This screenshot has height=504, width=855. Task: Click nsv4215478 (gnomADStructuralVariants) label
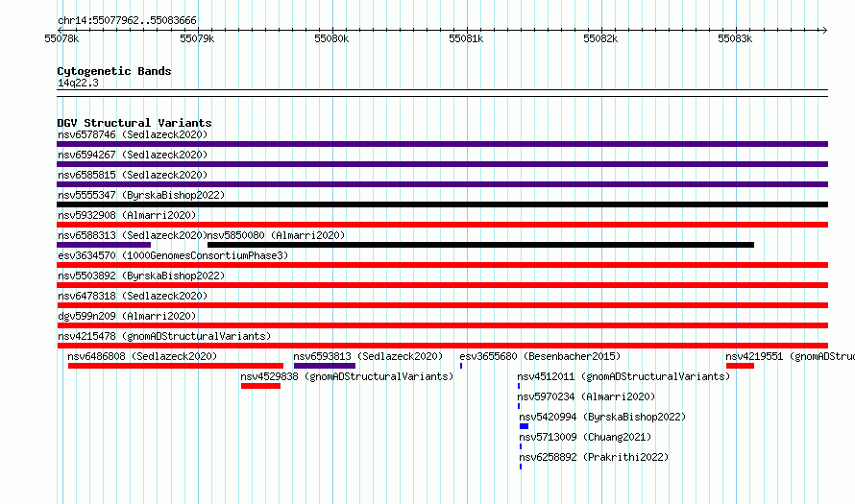point(164,336)
